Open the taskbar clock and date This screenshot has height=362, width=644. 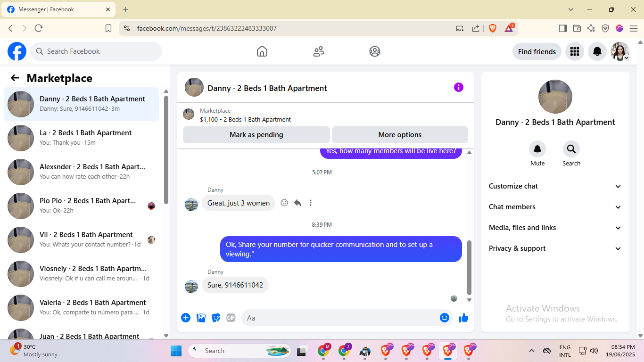pyautogui.click(x=619, y=351)
